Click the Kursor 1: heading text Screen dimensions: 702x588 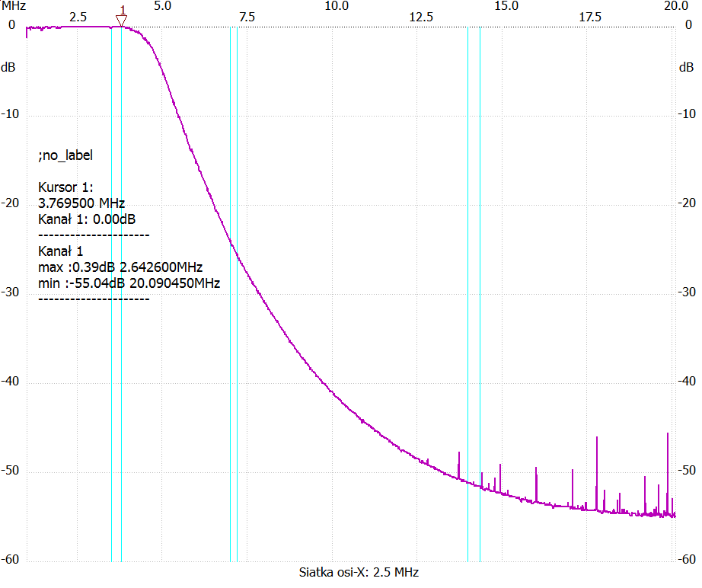tap(65, 187)
